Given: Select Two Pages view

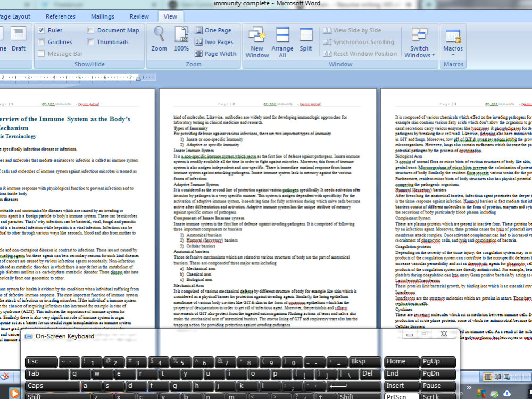Looking at the screenshot, I should [214, 42].
